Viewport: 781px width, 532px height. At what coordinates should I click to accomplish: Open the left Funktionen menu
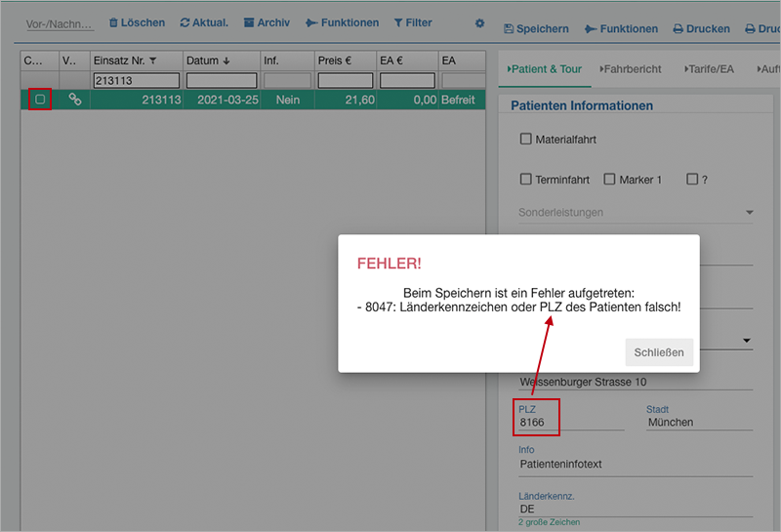pos(343,22)
